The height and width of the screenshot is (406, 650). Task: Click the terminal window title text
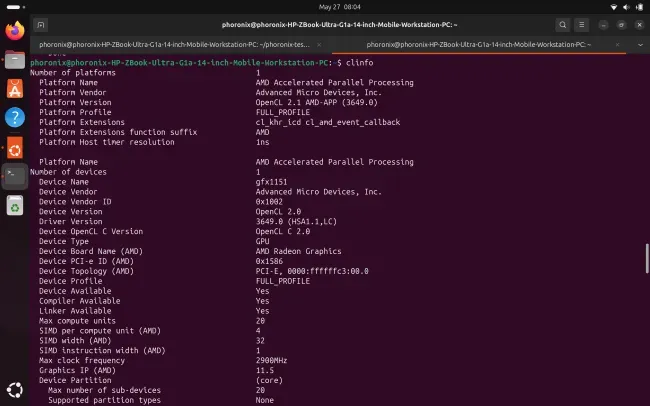[340, 25]
